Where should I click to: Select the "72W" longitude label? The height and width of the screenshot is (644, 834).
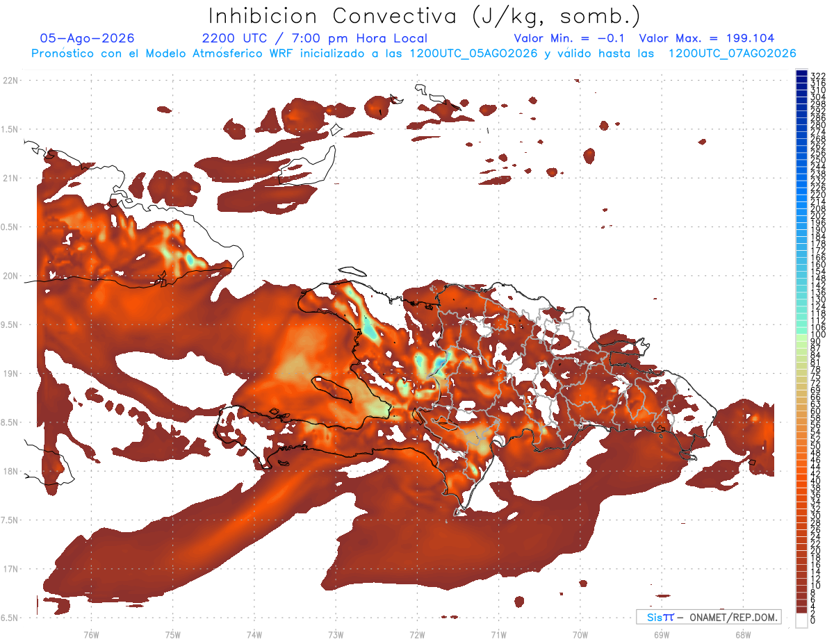click(x=417, y=634)
